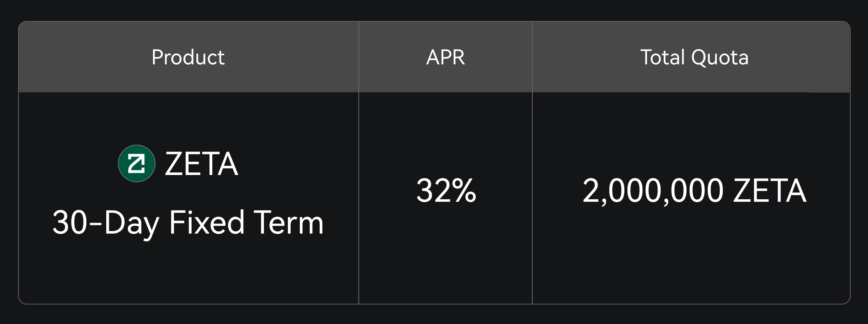
Task: Click the green ZETA coin logo
Action: (137, 163)
